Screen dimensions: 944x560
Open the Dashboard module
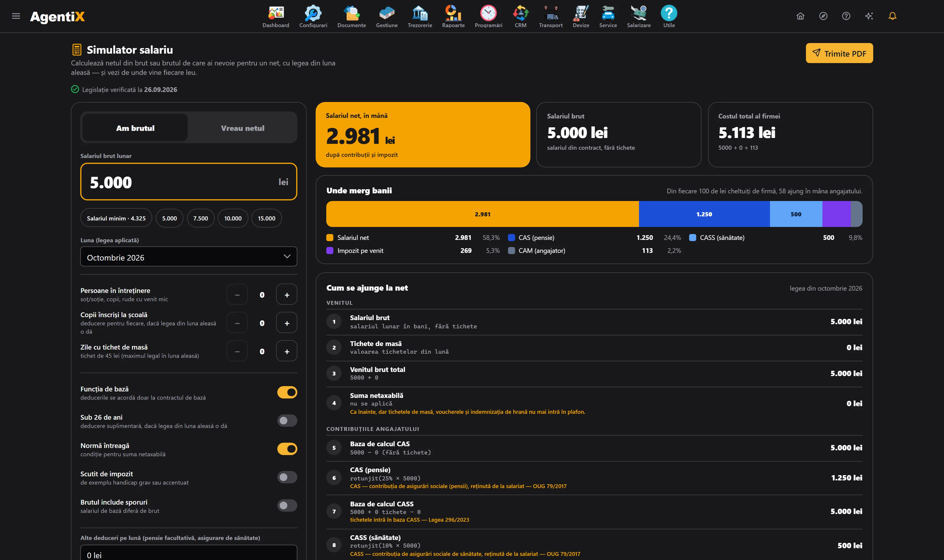(x=276, y=17)
